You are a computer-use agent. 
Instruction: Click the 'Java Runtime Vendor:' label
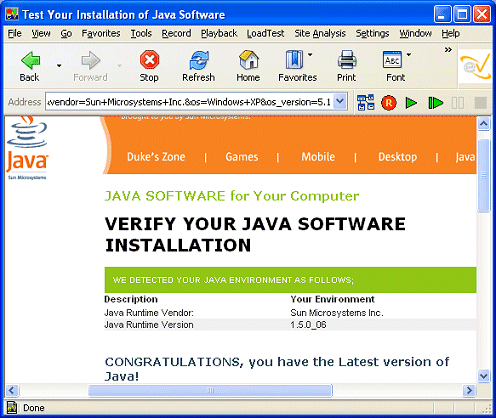[149, 313]
